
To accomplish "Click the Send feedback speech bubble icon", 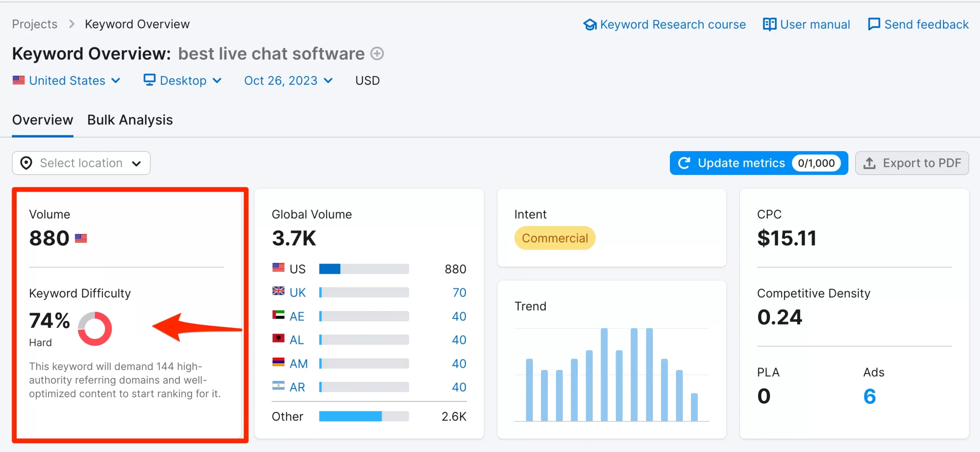I will pos(874,25).
